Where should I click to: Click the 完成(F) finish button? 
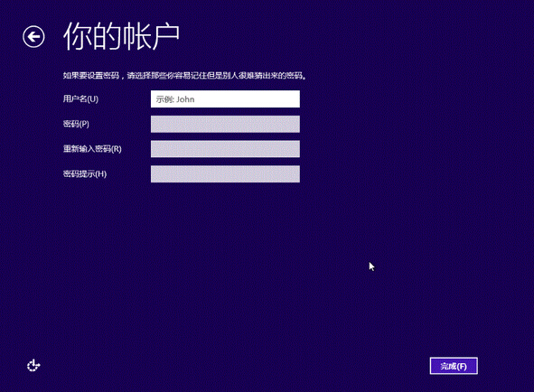click(454, 366)
